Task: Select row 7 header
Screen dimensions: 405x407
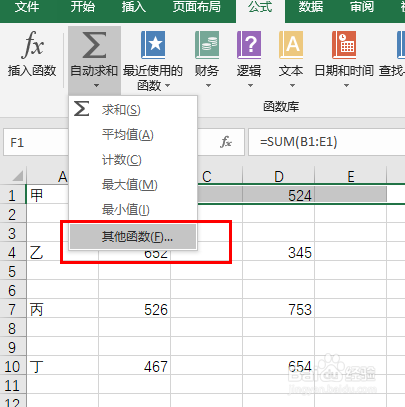Action: 13,309
